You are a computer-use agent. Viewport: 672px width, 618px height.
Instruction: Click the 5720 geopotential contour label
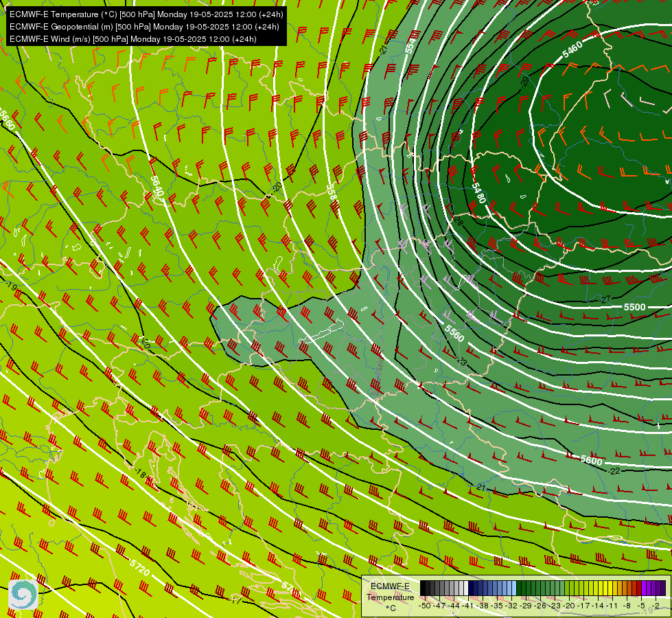tap(140, 567)
